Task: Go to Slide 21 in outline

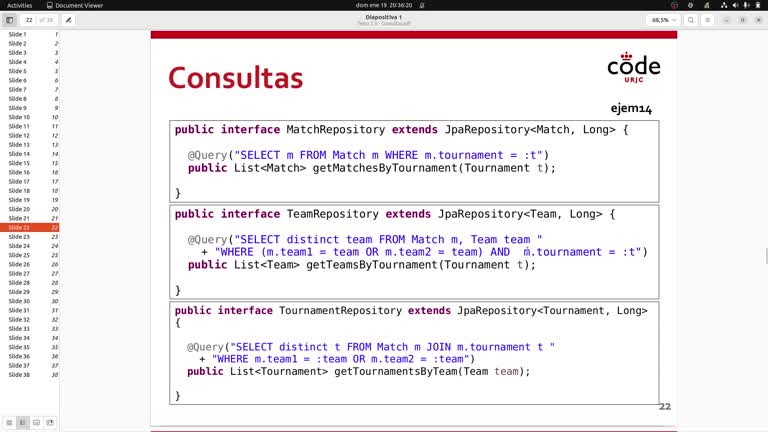Action: pyautogui.click(x=30, y=218)
